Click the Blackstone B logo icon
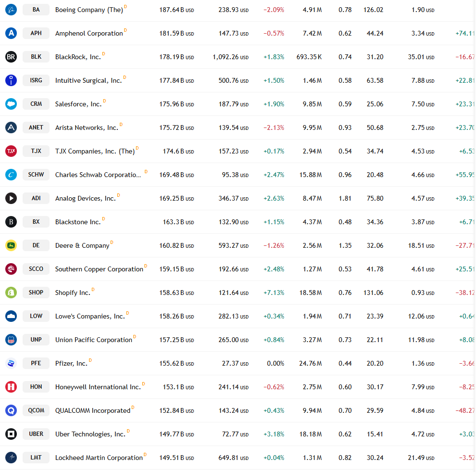The width and height of the screenshot is (476, 472). tap(11, 222)
